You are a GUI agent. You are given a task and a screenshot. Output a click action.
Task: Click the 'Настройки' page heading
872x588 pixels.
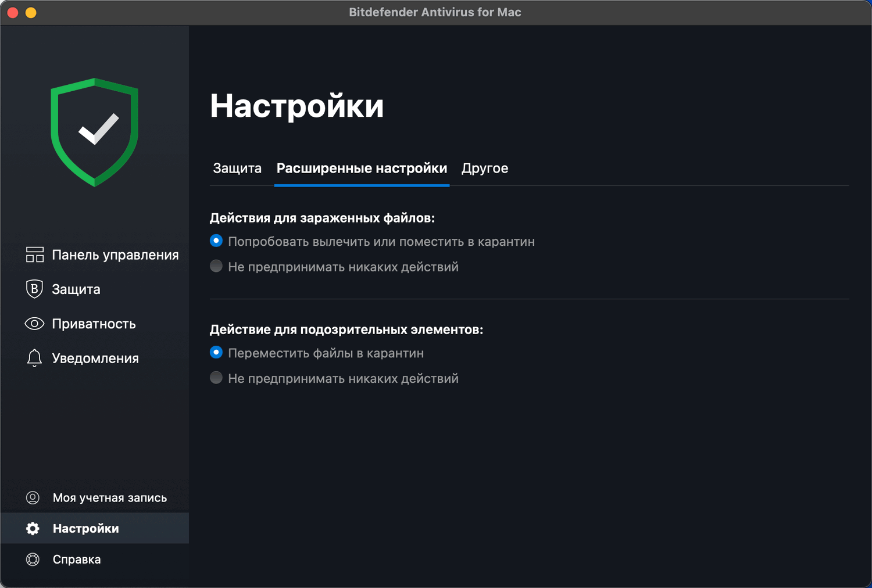coord(297,106)
